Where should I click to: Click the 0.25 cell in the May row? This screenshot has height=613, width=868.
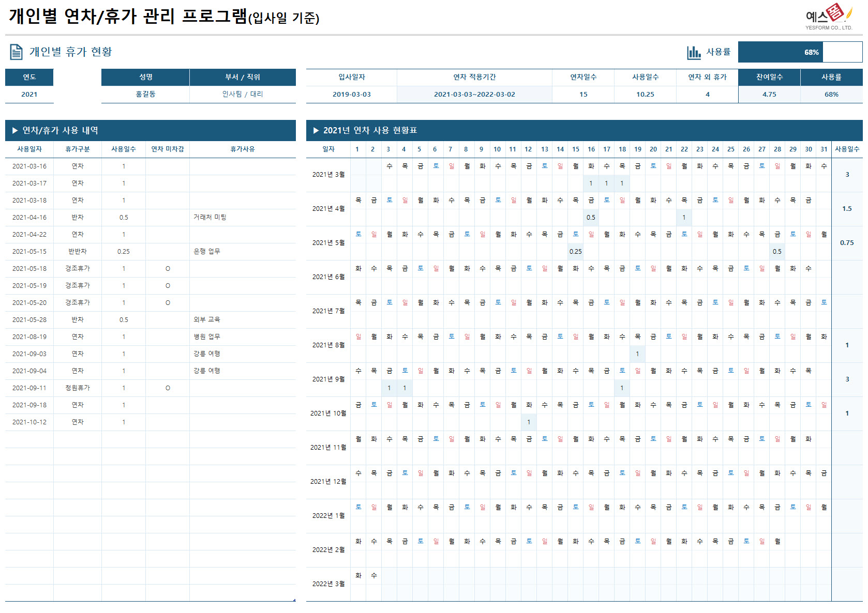click(576, 252)
